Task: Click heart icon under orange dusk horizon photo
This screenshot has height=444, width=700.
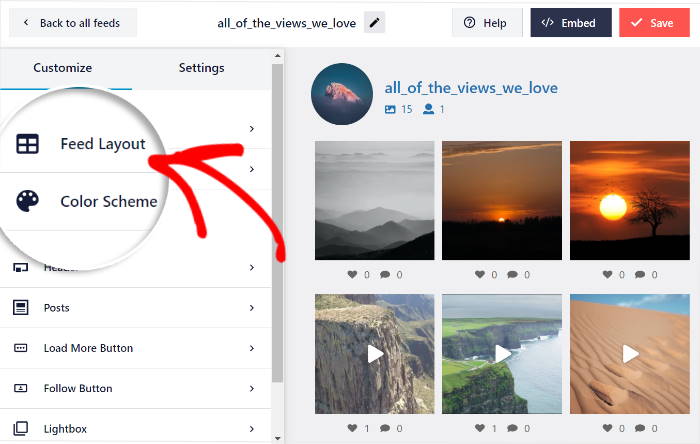Action: pos(480,274)
